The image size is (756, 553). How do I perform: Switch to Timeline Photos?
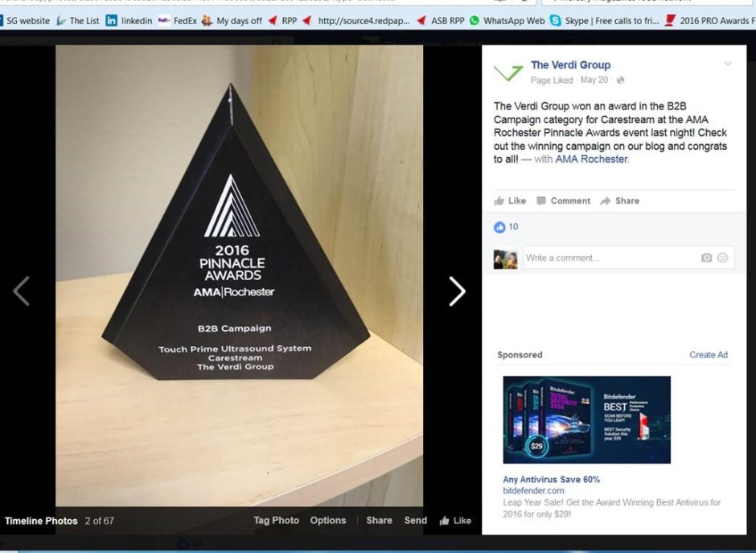click(40, 521)
